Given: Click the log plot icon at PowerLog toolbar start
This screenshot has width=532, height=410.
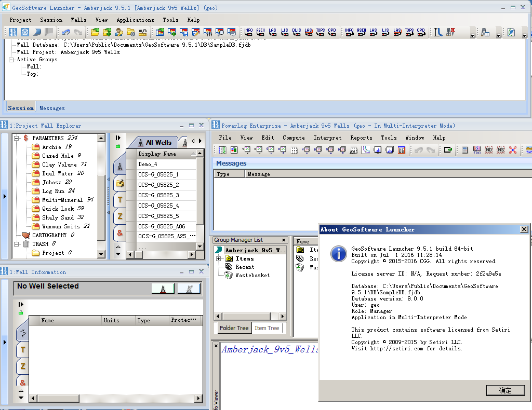Looking at the screenshot, I should (222, 150).
